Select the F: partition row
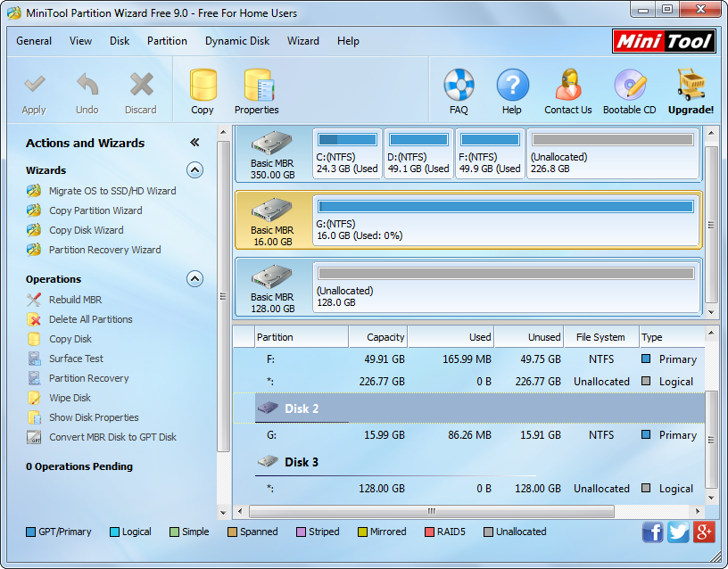728x569 pixels. pyautogui.click(x=469, y=359)
